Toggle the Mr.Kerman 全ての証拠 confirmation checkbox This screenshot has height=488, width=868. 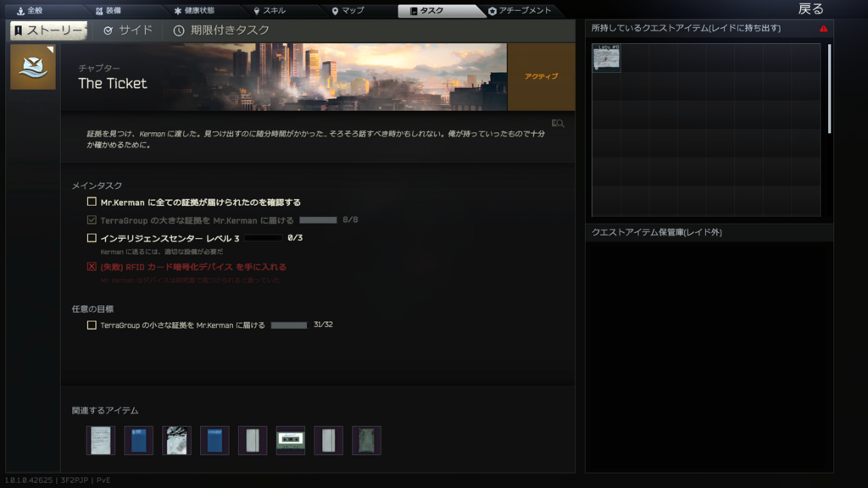click(x=92, y=202)
